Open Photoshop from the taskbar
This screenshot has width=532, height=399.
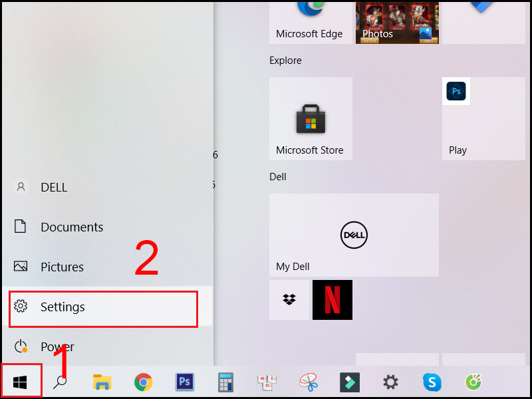pos(184,382)
